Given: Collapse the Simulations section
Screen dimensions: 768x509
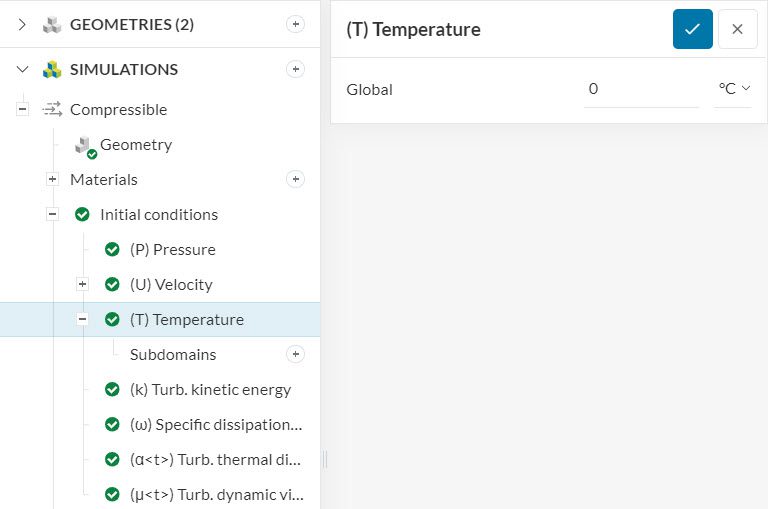Looking at the screenshot, I should (22, 70).
